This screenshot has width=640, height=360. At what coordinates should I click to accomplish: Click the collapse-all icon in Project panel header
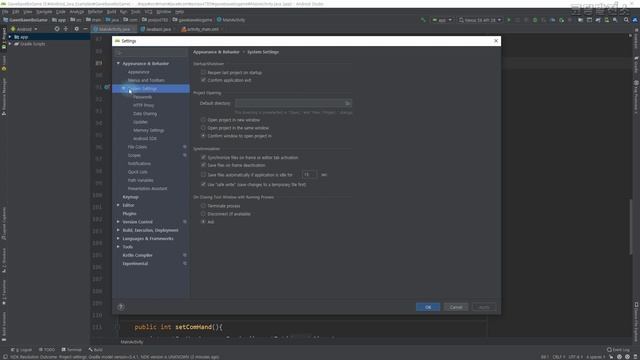[66, 29]
